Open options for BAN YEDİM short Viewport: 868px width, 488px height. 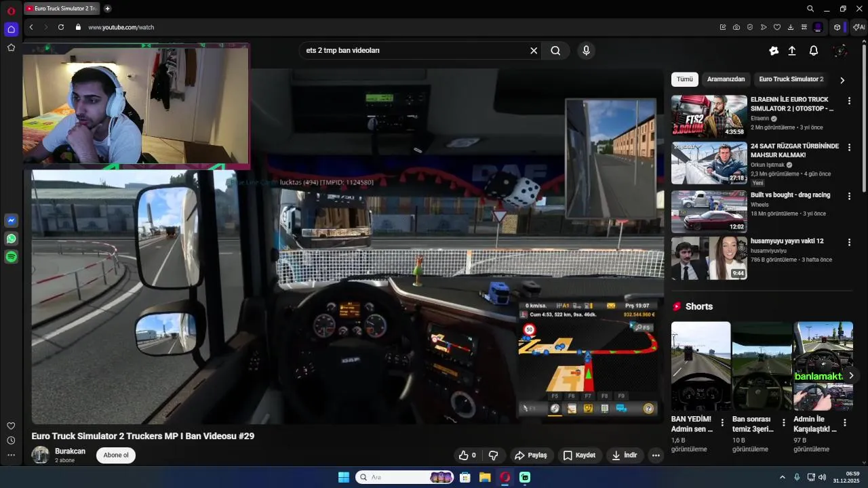722,423
